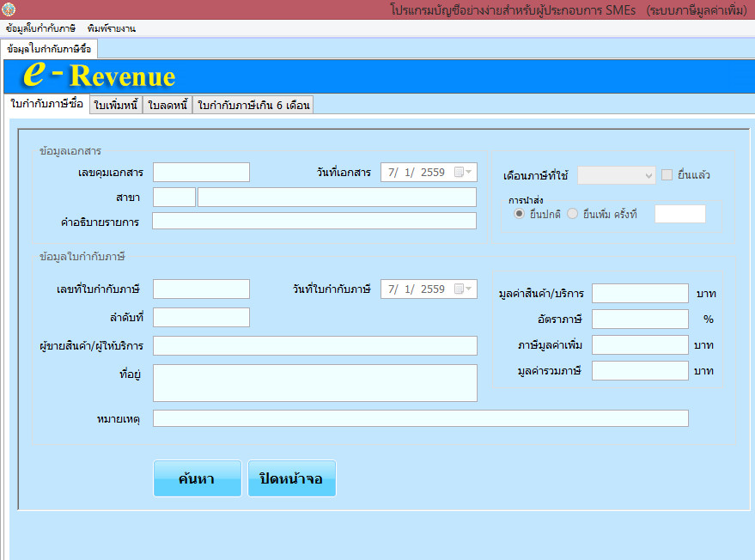The height and width of the screenshot is (560, 755).
Task: Open the ข้อมูลใบกำกับภาษี menu
Action: (41, 28)
